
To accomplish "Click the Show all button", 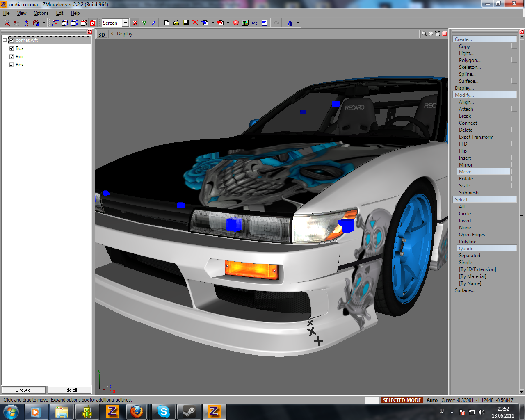I will [24, 390].
